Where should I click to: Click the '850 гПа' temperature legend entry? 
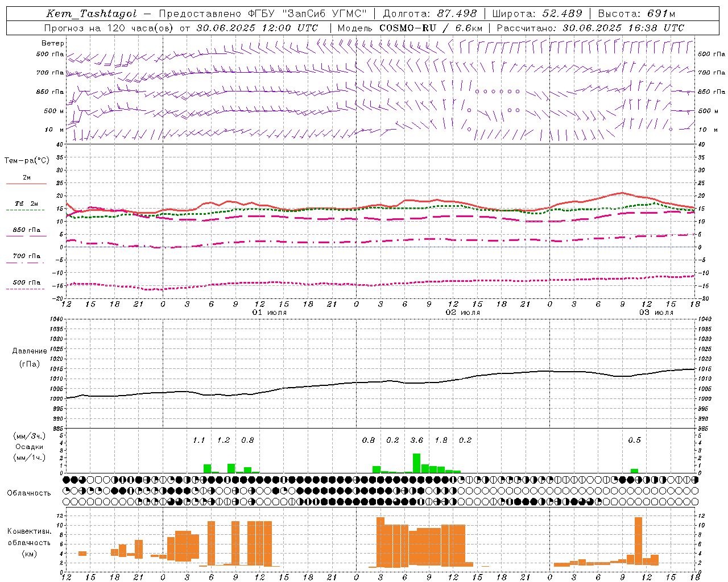tap(27, 230)
